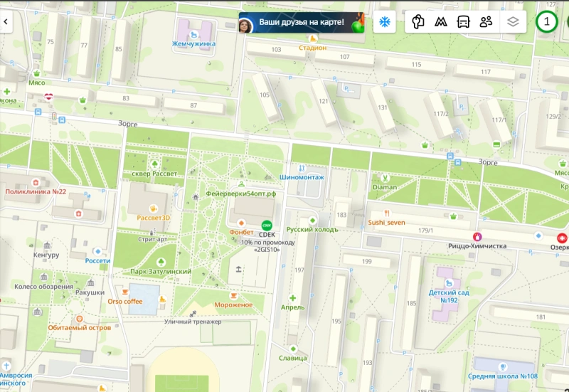
Task: Open Поликлиника №22 marker
Action: click(35, 183)
